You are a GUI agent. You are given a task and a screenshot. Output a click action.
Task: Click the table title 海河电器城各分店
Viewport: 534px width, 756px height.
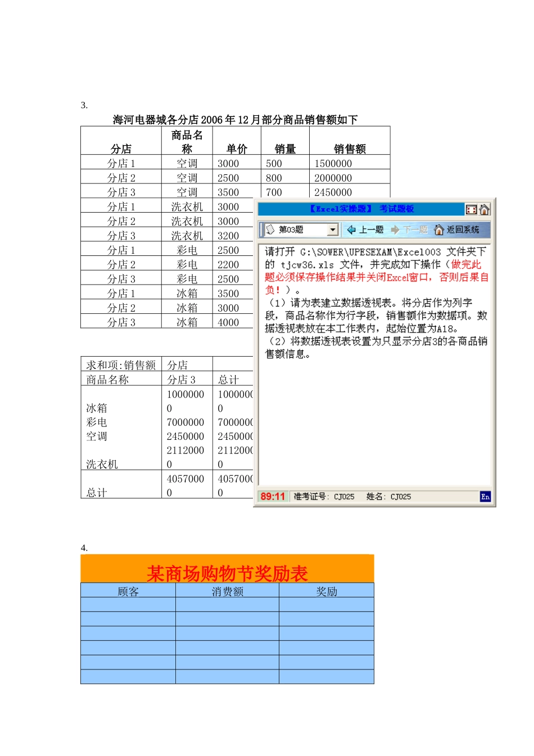(x=235, y=120)
